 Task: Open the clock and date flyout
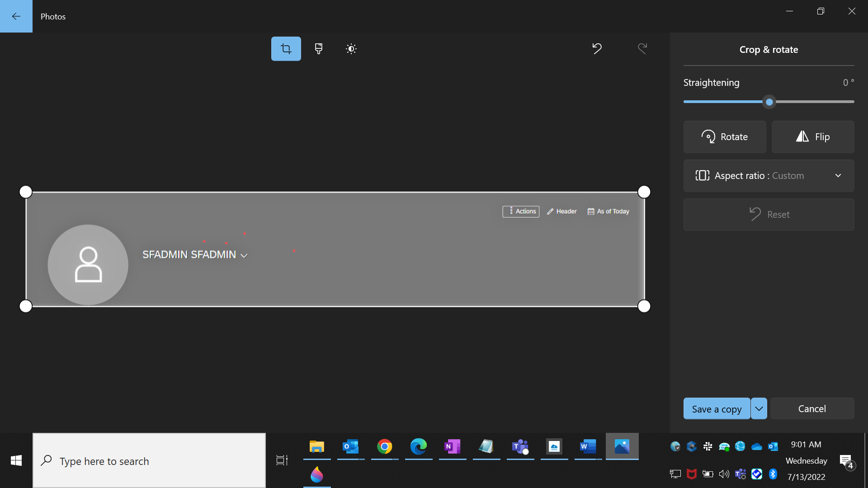coord(807,460)
